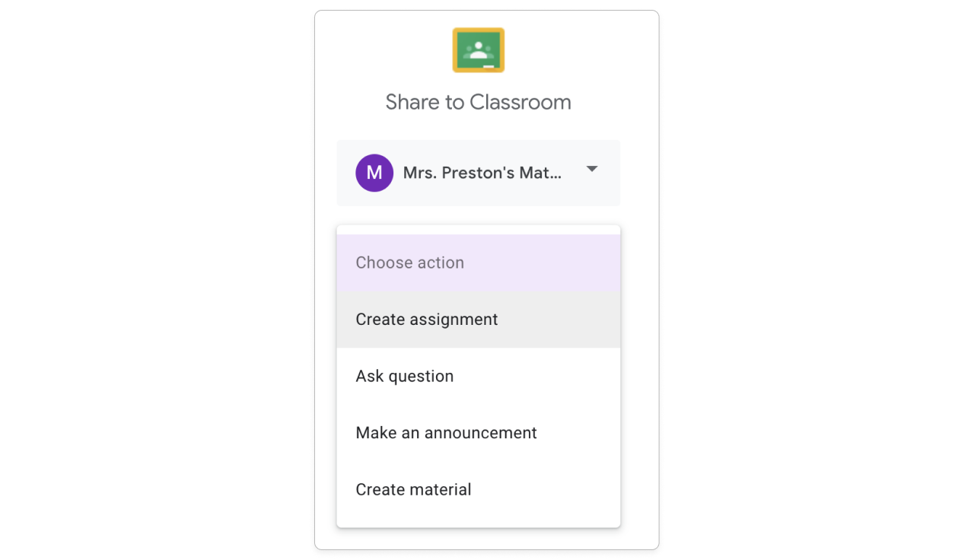Click inside the action dropdown panel
Viewport: 974px width, 560px height.
click(x=478, y=376)
